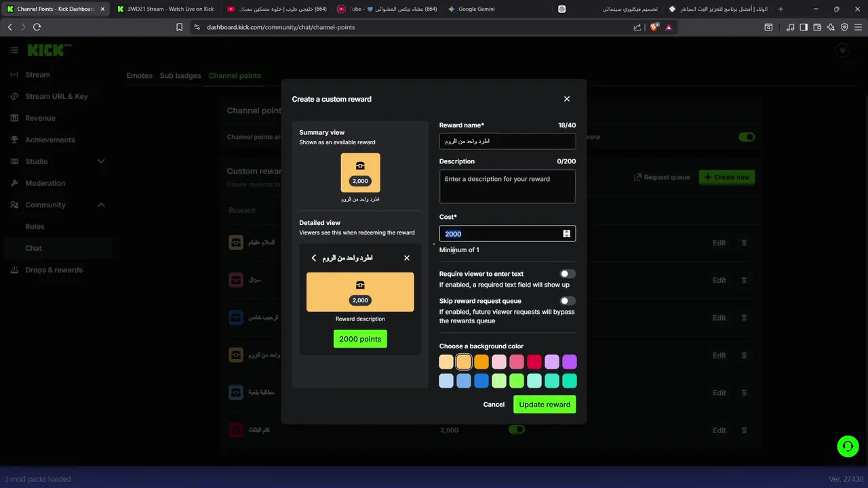
Task: Toggle channel points off at the top right
Action: (x=747, y=137)
